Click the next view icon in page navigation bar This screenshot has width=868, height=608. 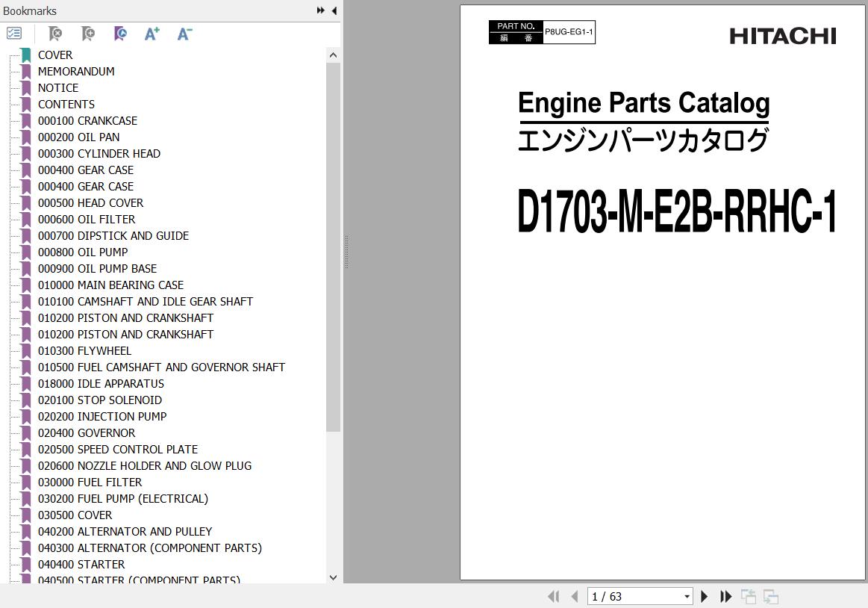pyautogui.click(x=770, y=596)
